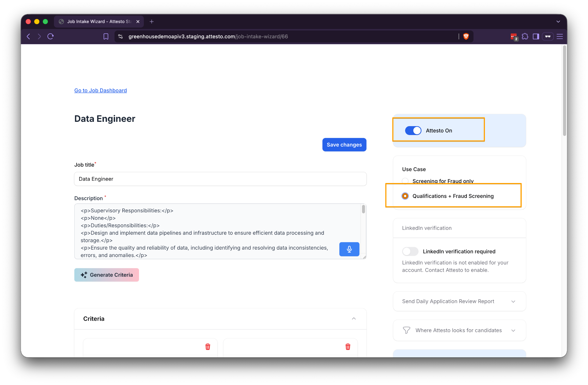
Task: Open the tab search chevron in the title bar
Action: [x=558, y=22]
